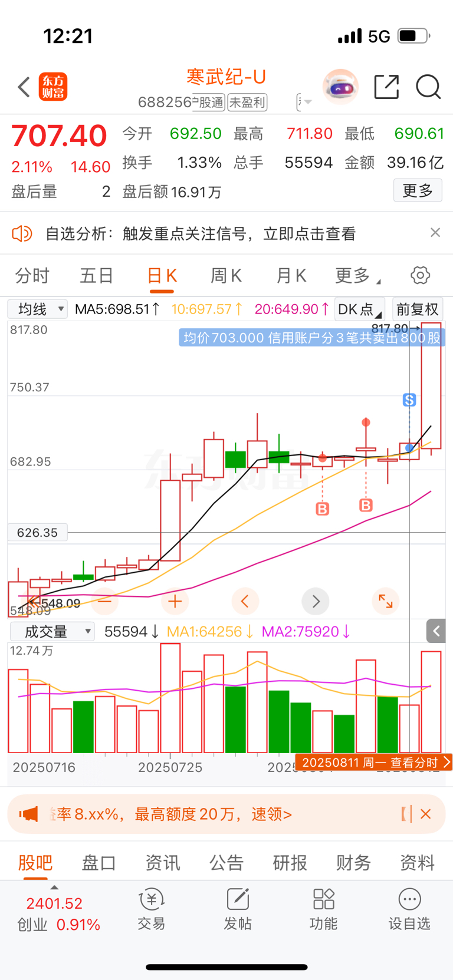Switch to 周K chart tab

(x=226, y=275)
